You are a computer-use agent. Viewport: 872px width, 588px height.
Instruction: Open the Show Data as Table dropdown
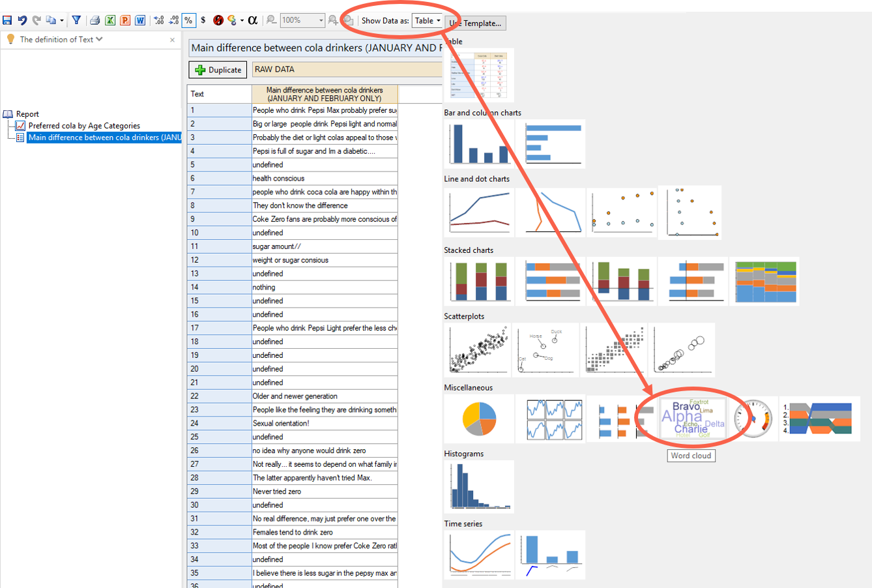tap(428, 21)
